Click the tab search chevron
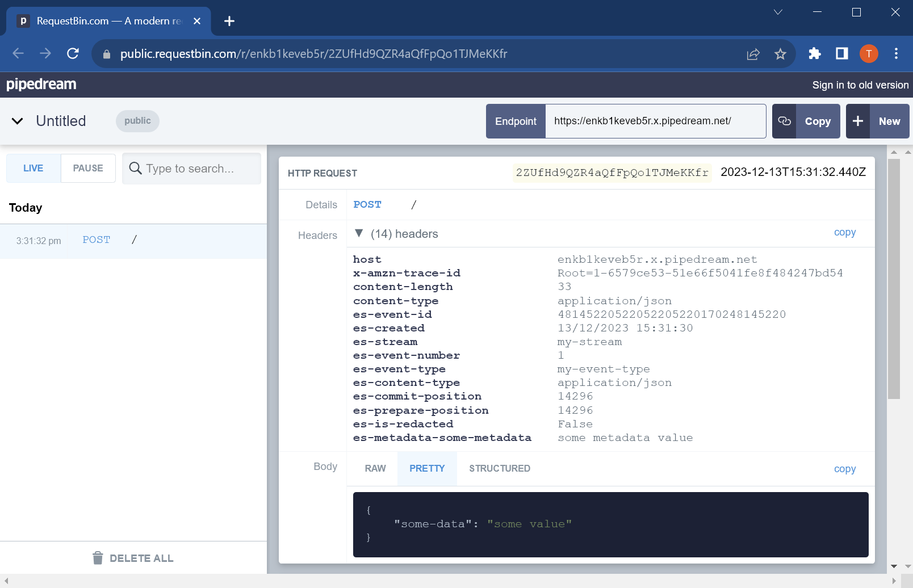Screen dimensions: 913x588 pyautogui.click(x=778, y=12)
